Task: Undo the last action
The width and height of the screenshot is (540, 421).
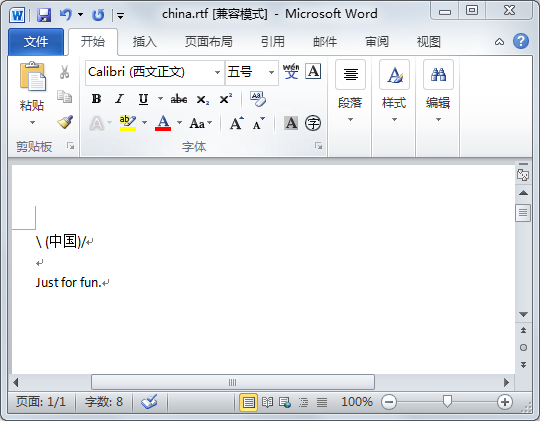Action: (66, 15)
